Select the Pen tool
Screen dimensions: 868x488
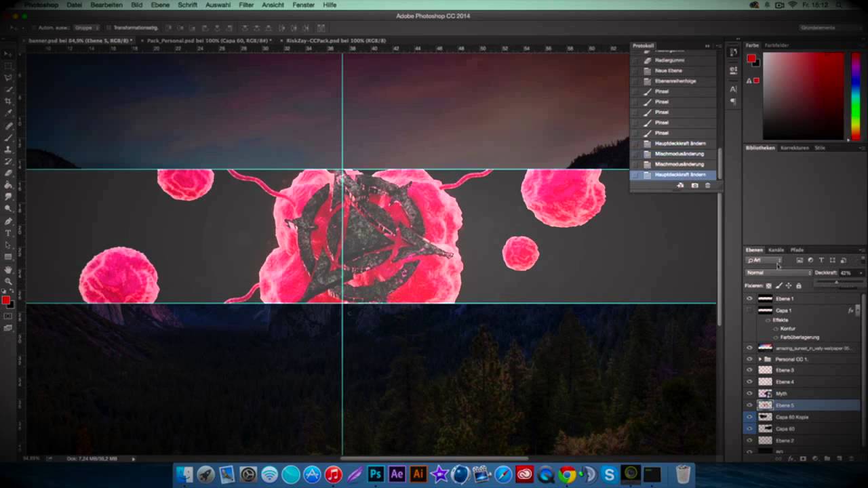[8, 222]
